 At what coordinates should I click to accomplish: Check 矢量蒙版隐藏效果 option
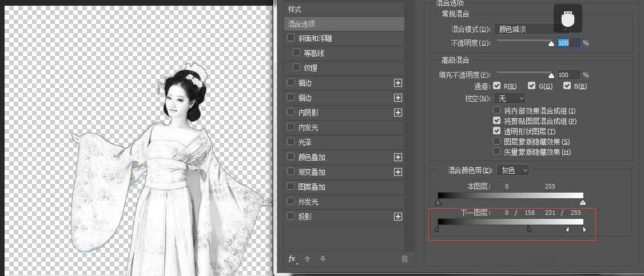pos(497,152)
